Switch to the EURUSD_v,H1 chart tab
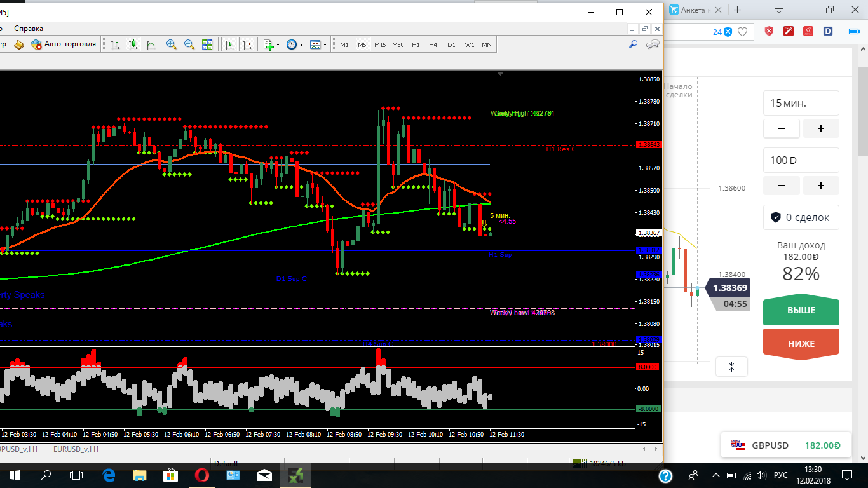The height and width of the screenshot is (488, 868). tap(76, 449)
